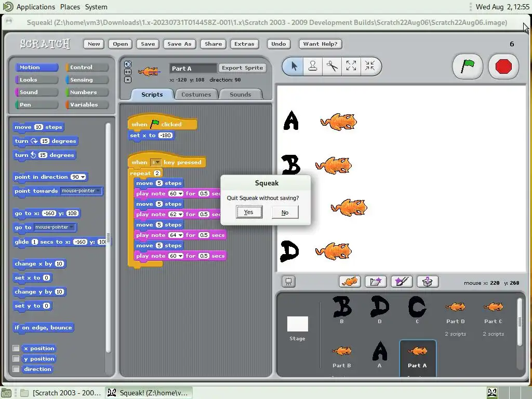Screen dimensions: 532x399
Task: Open point in direction 90 dropdown
Action: click(x=83, y=177)
